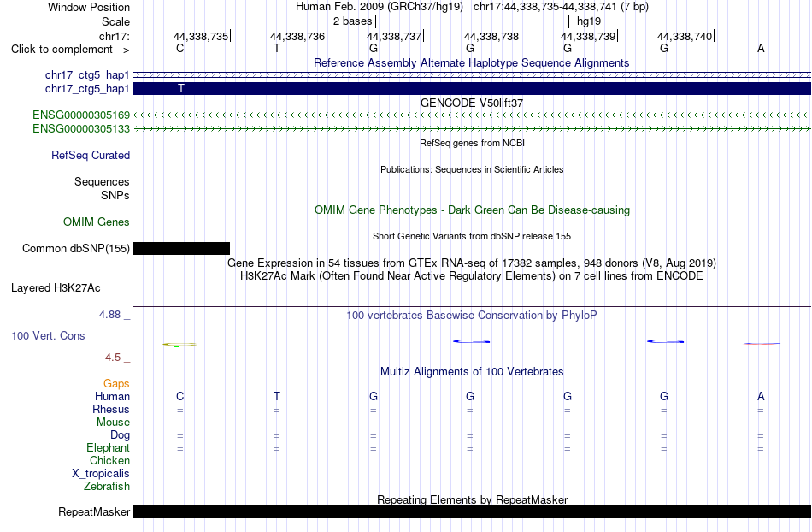The height and width of the screenshot is (532, 812).
Task: Click the GTEx Gene Expression track title
Action: [472, 263]
